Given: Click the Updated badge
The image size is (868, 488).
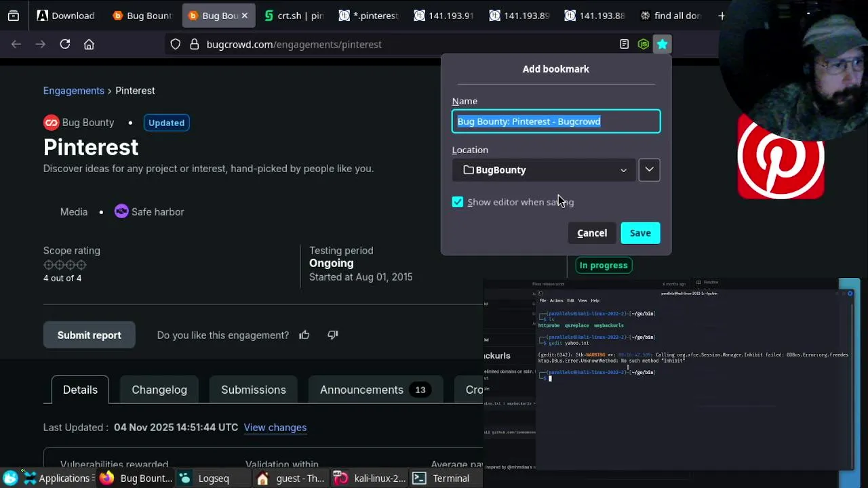Looking at the screenshot, I should point(166,123).
